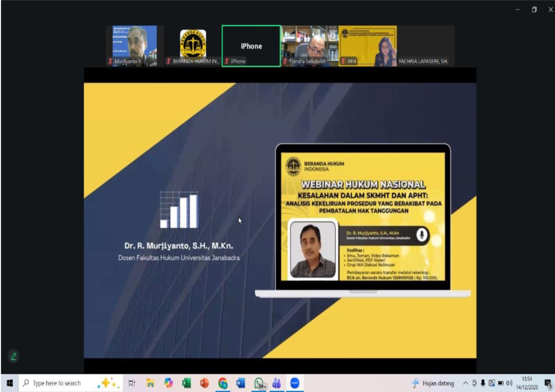Open the Windows Start menu
Viewport: 555px width, 392px height.
point(9,383)
